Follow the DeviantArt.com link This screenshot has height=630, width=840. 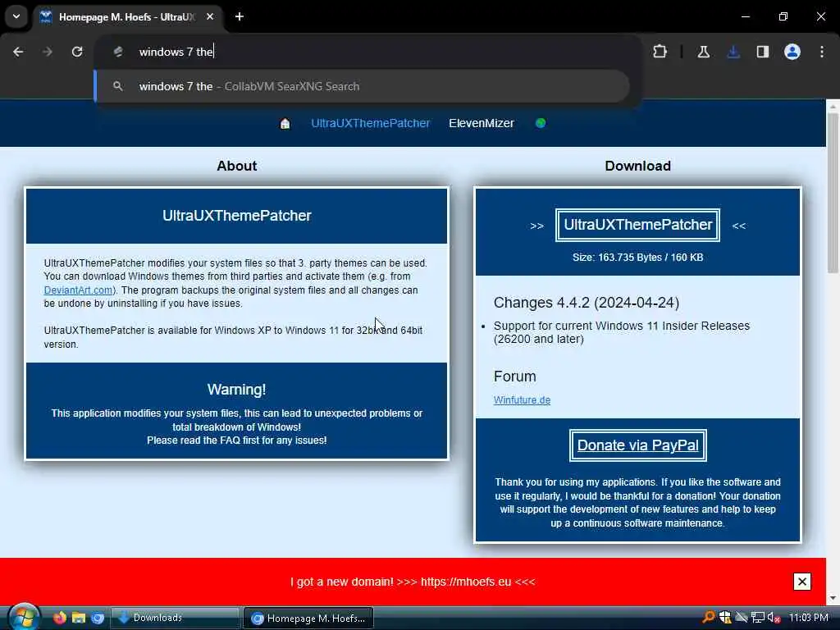coord(78,290)
